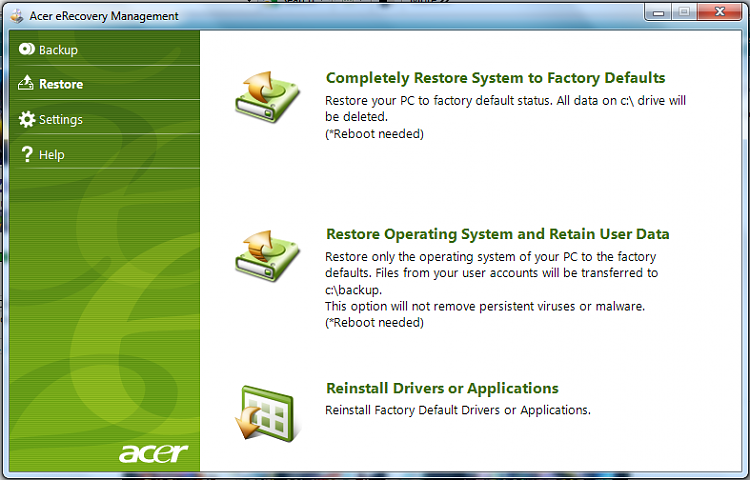Click the "Restore your PC to factory default status" text
The image size is (750, 480).
point(438,101)
